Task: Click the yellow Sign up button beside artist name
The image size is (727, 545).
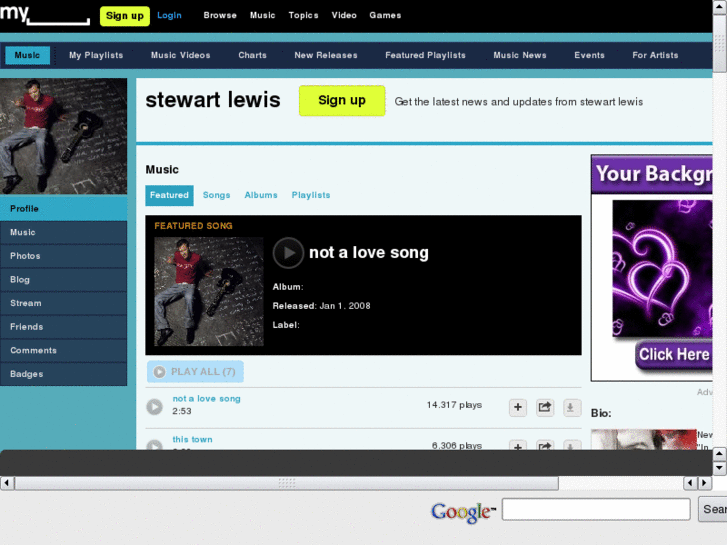Action: (341, 100)
